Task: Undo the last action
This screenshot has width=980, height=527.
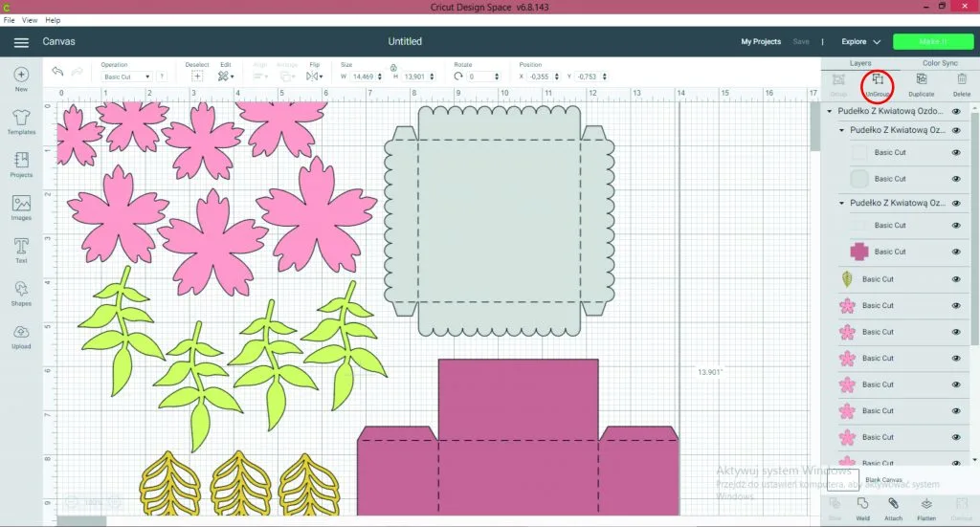Action: click(x=57, y=72)
